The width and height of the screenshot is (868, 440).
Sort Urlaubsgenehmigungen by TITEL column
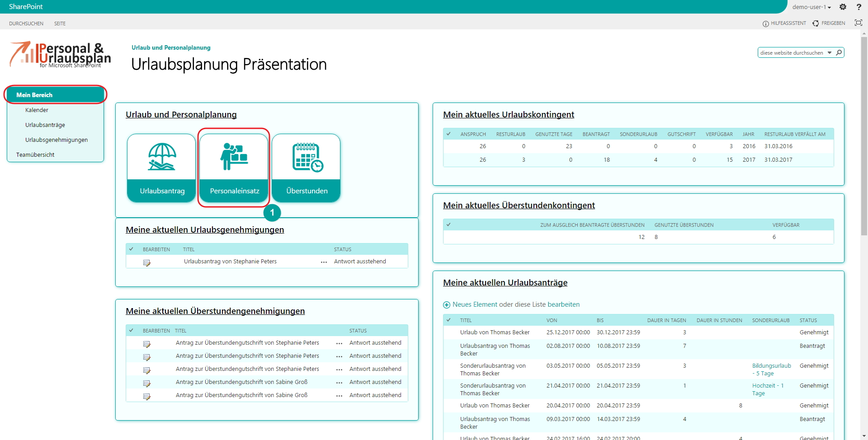(189, 249)
